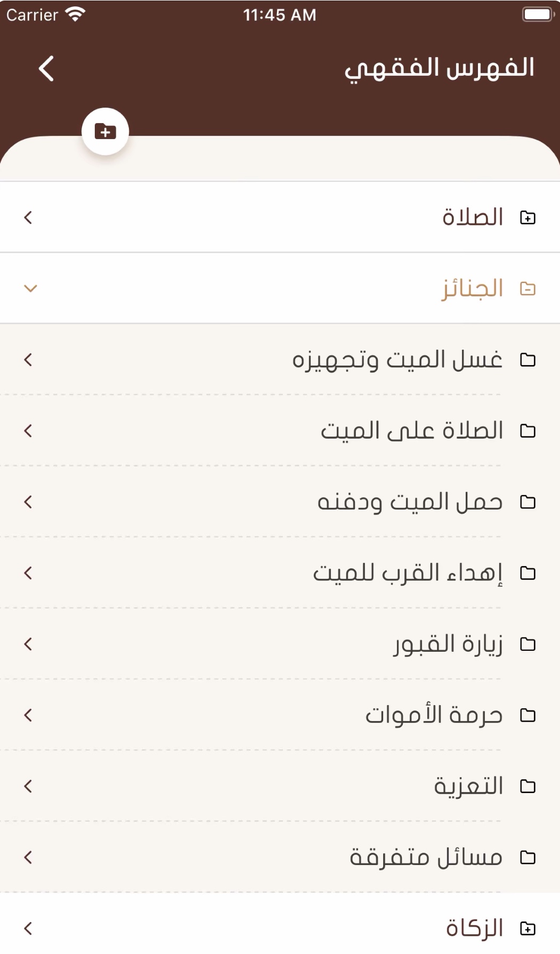Screen dimensions: 560x954
Task: Expand the الزكاة category chevron
Action: click(28, 928)
